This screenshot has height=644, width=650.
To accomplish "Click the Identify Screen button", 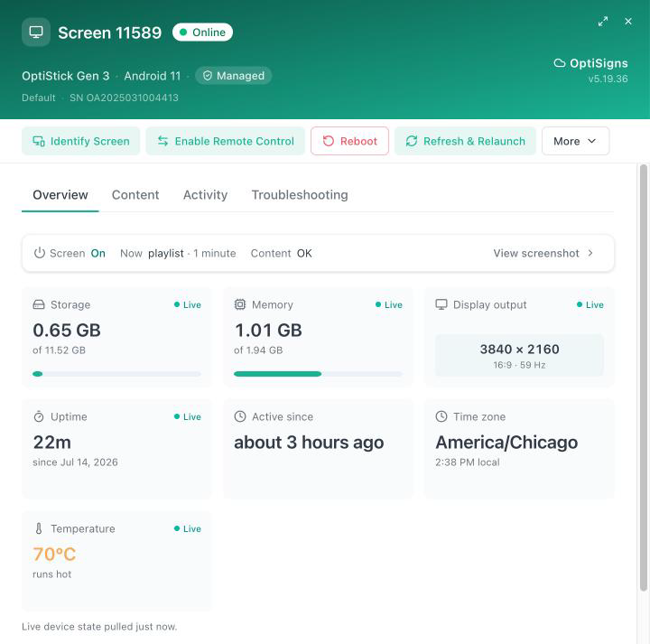I will click(81, 141).
